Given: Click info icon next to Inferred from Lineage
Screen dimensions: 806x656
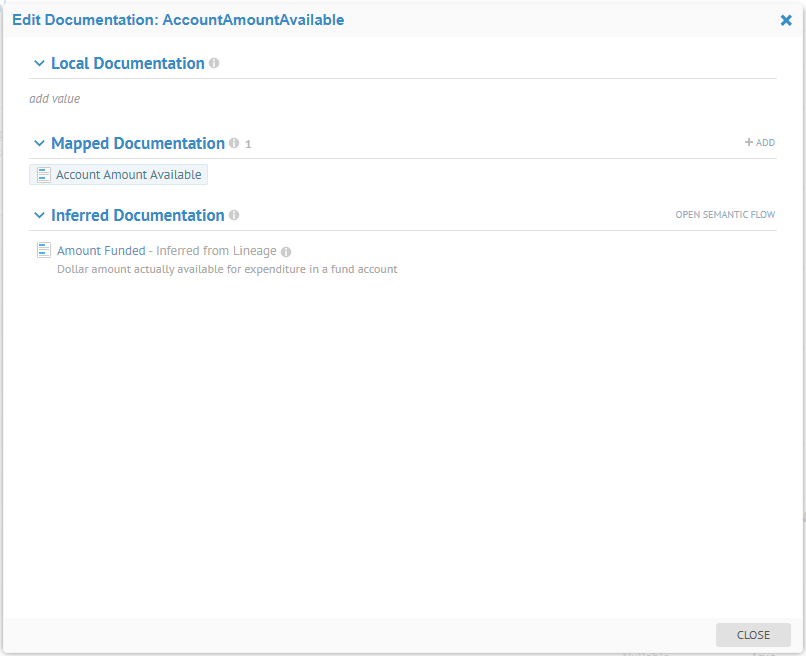Looking at the screenshot, I should click(286, 252).
